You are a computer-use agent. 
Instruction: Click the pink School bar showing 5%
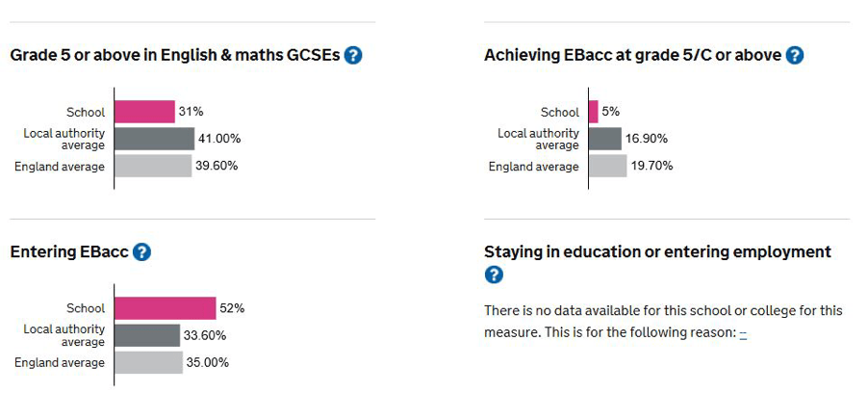click(x=594, y=112)
